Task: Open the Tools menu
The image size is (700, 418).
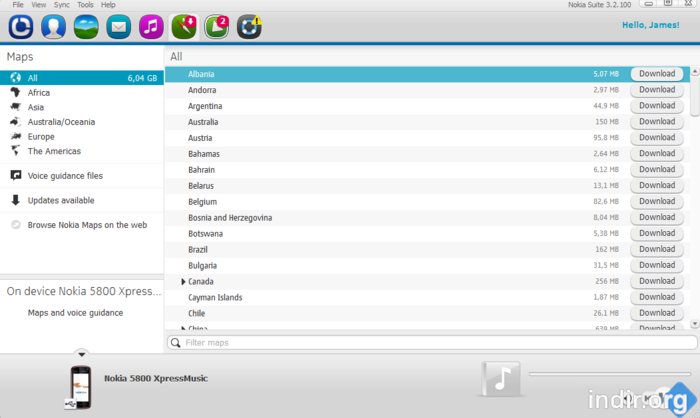Action: (x=85, y=5)
